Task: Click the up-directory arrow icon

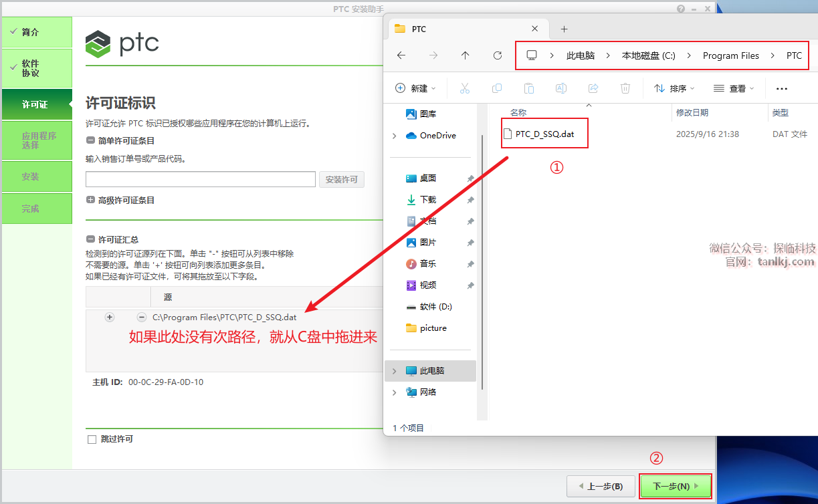Action: click(466, 55)
